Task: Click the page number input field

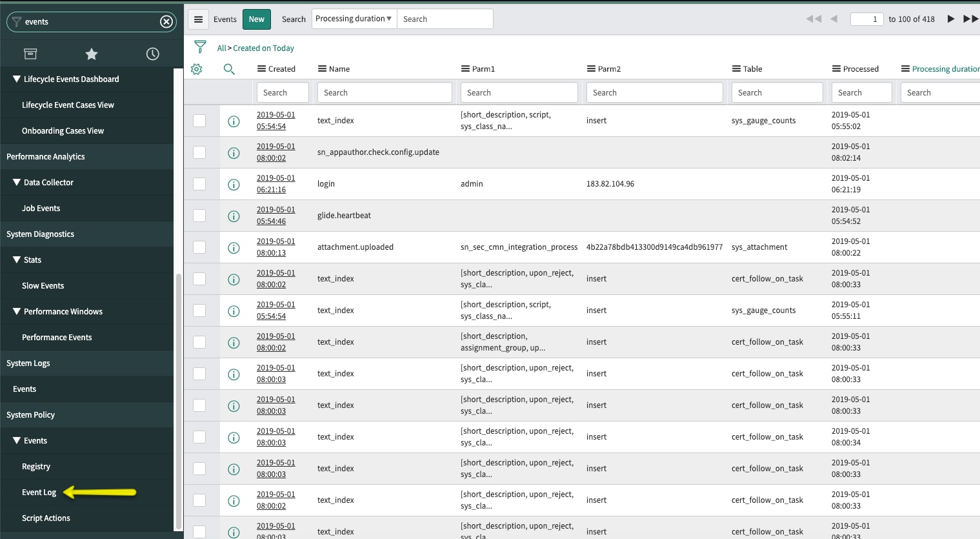Action: click(x=866, y=19)
